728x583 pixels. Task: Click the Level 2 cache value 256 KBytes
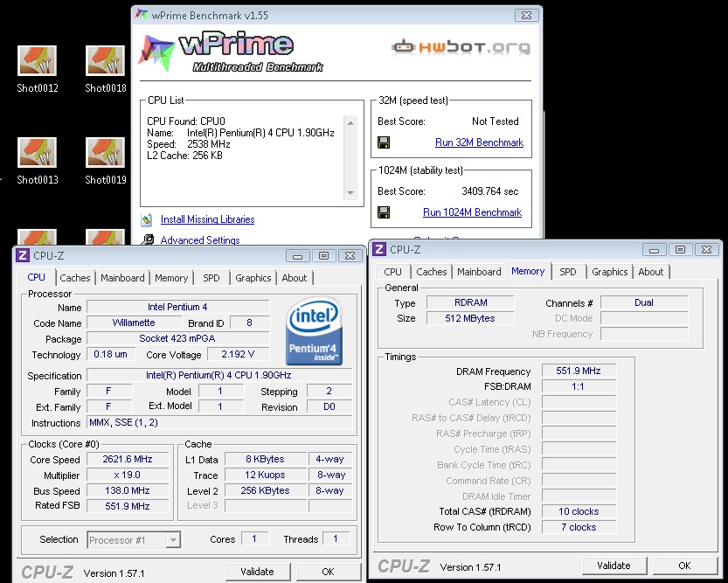[x=265, y=490]
